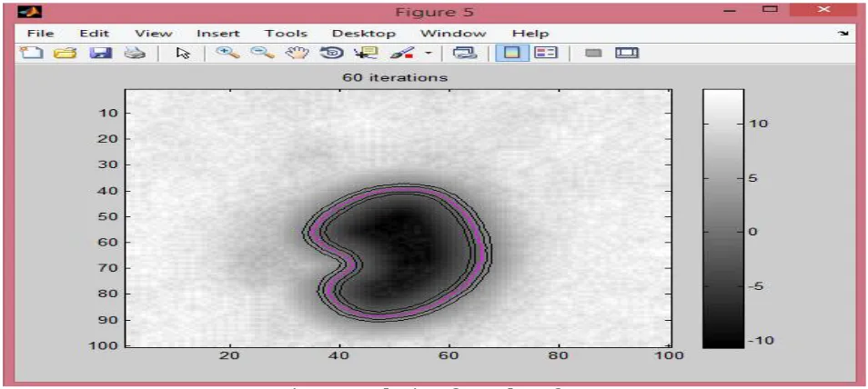The image size is (868, 389).
Task: Open the Help menu
Action: coord(530,34)
